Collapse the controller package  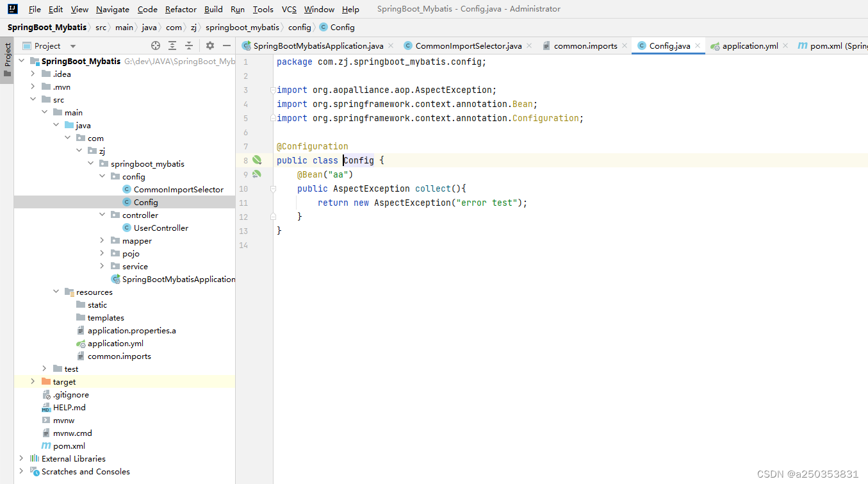[x=102, y=215]
